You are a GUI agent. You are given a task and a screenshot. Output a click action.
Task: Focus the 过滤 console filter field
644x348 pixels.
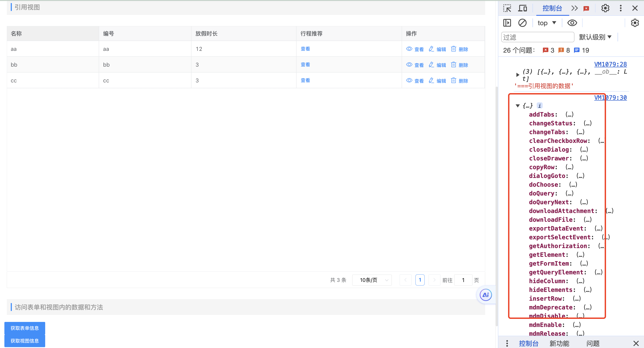537,37
